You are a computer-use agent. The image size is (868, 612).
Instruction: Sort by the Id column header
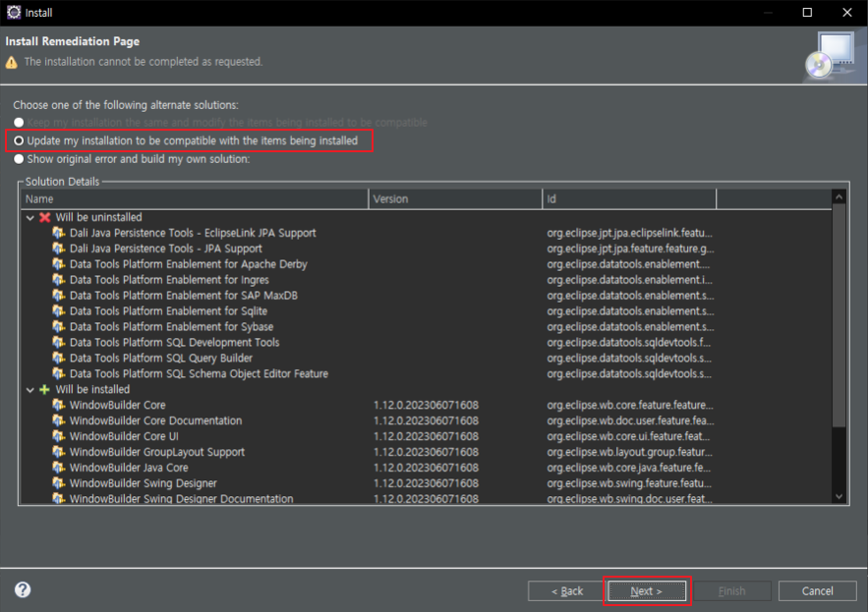(629, 199)
